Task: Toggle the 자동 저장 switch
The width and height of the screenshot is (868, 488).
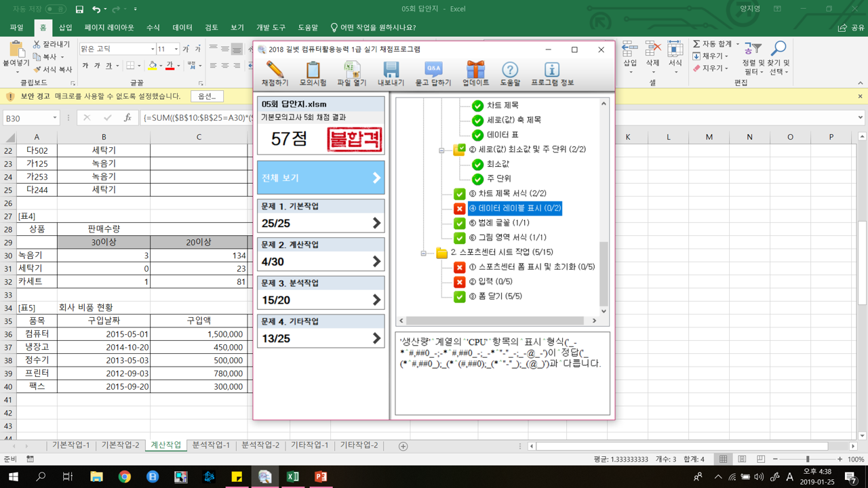Action: (x=55, y=9)
